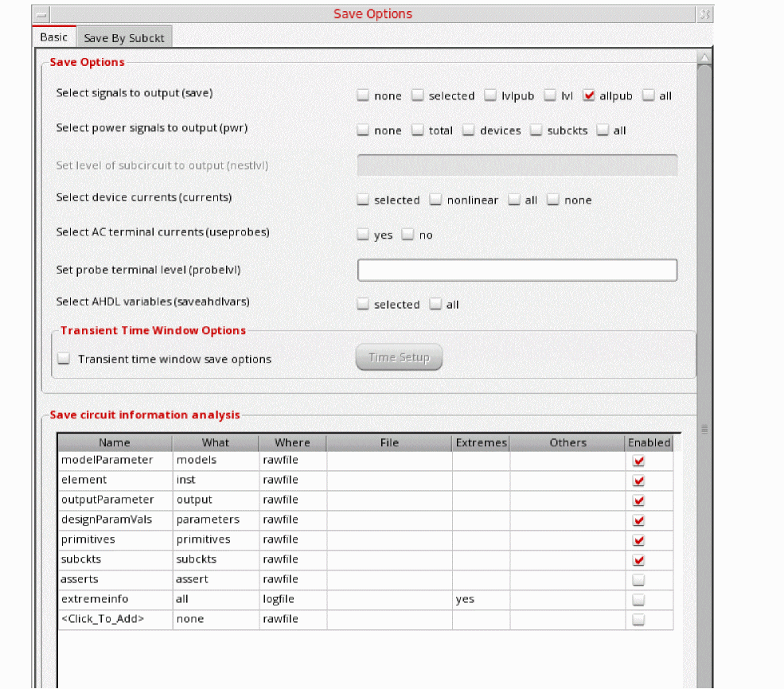Click the probe terminal level input field
Viewport: 784px width, 689px height.
pyautogui.click(x=517, y=270)
